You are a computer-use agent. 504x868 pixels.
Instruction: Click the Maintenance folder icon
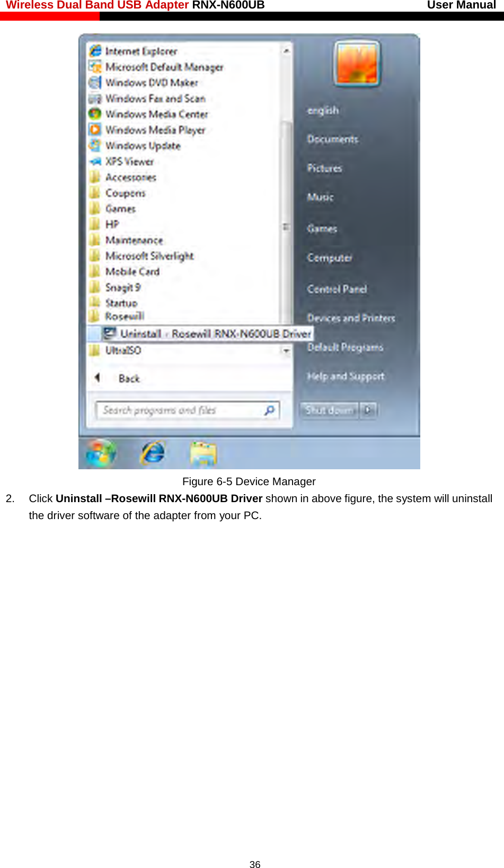tap(95, 240)
